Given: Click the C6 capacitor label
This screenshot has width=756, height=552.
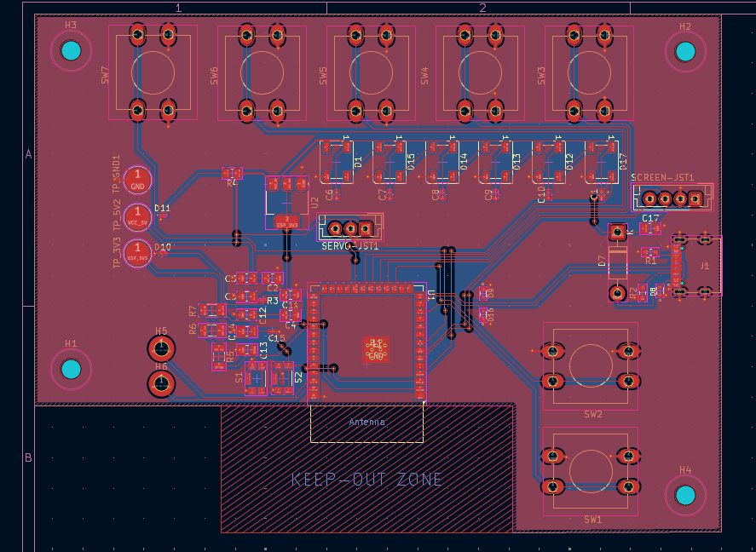Looking at the screenshot, I should pos(330,194).
